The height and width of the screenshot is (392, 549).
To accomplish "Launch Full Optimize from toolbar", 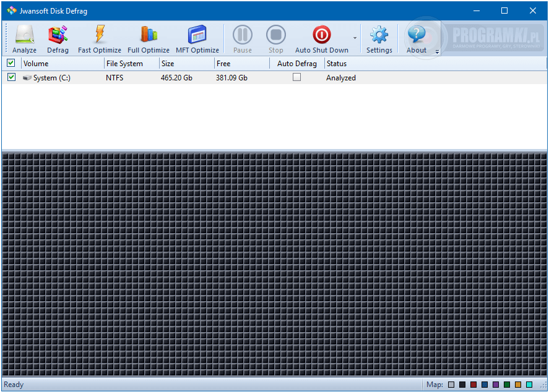I will [149, 39].
